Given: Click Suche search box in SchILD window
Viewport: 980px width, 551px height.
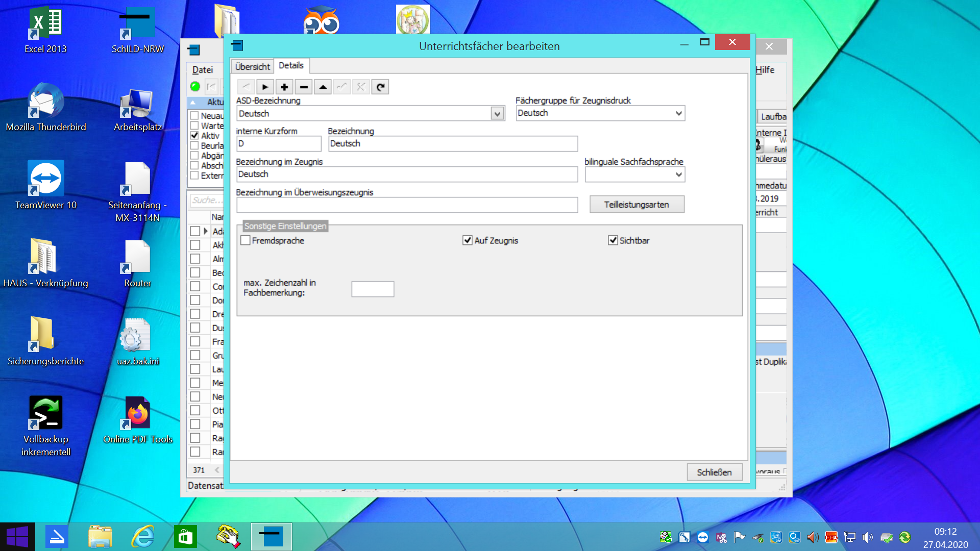Looking at the screenshot, I should 207,200.
